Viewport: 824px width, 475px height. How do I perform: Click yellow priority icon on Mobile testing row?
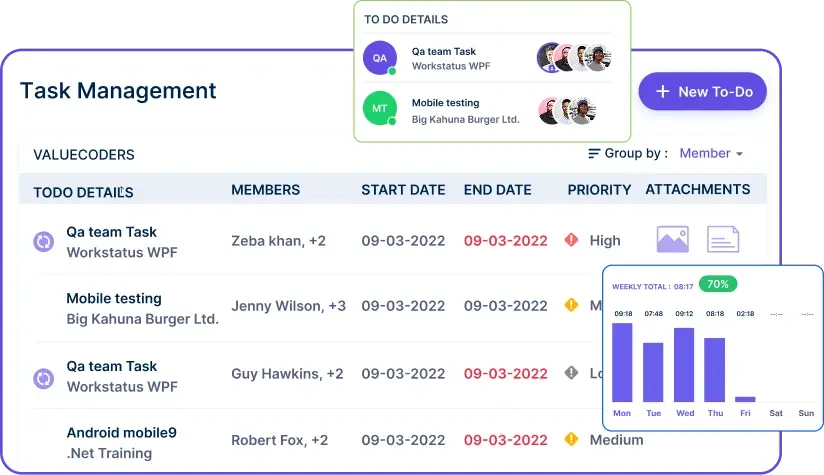(x=571, y=305)
